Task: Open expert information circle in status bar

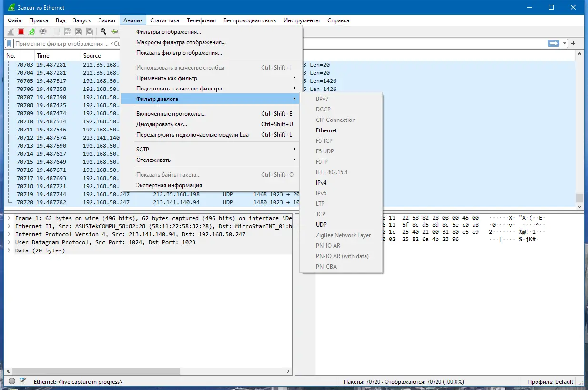Action: 12,381
